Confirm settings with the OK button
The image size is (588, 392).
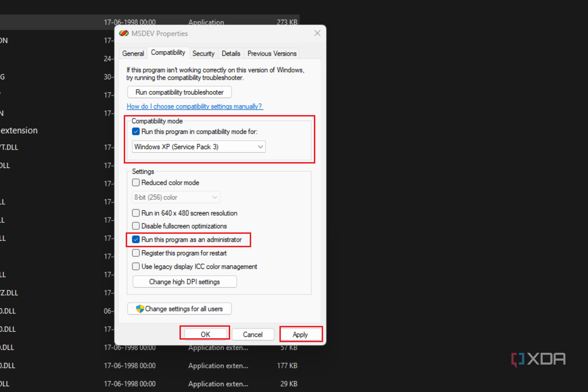pyautogui.click(x=205, y=334)
